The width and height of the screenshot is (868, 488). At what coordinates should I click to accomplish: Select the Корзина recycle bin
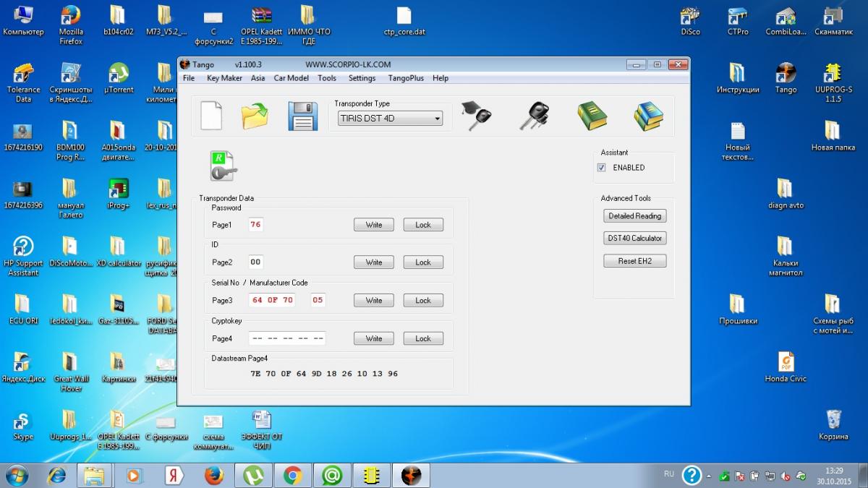pyautogui.click(x=833, y=424)
